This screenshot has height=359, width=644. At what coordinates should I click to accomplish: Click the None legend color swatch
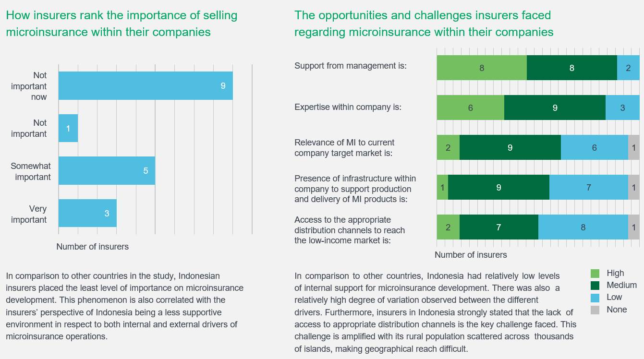[595, 310]
